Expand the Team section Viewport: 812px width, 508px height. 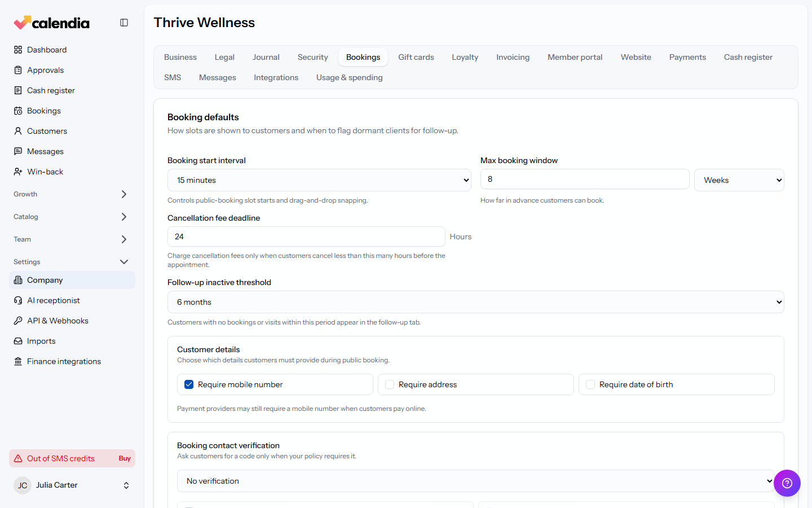click(x=72, y=239)
